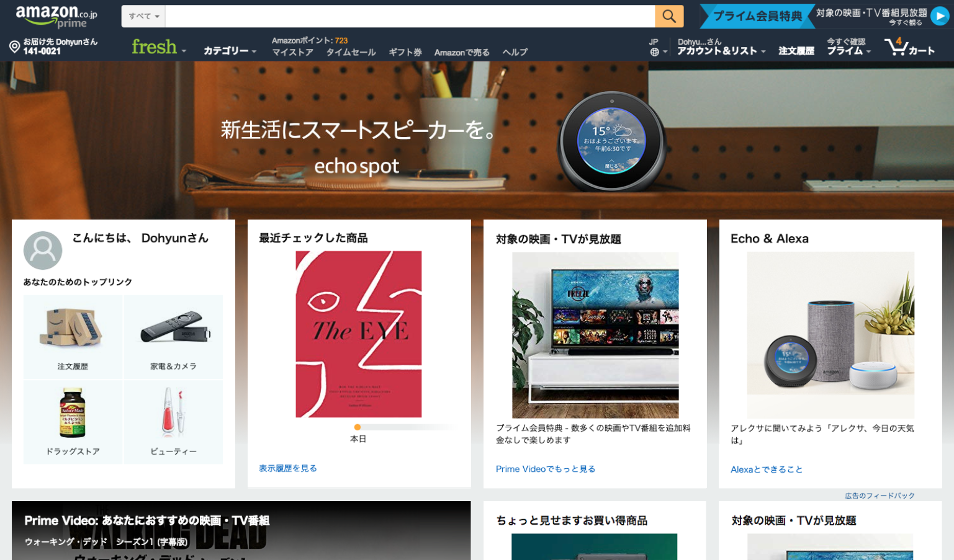
Task: Click the search magnifier button
Action: point(669,16)
